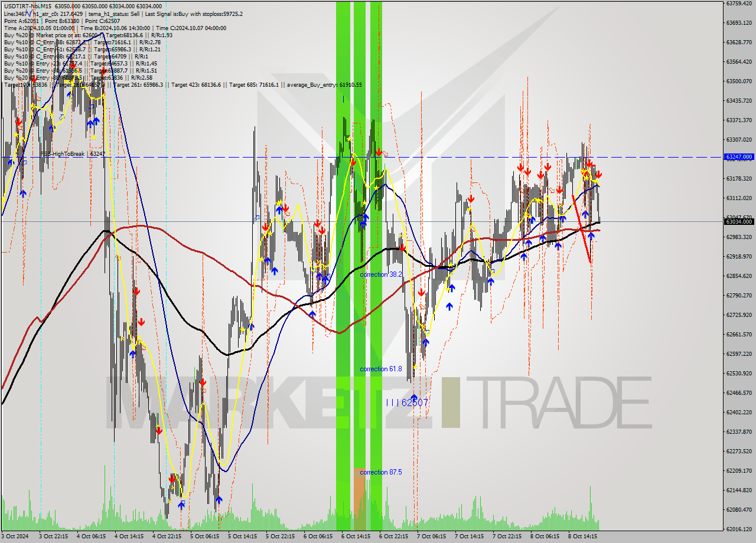Click the 63500.070 price axis label
This screenshot has width=756, height=543.
[x=739, y=81]
